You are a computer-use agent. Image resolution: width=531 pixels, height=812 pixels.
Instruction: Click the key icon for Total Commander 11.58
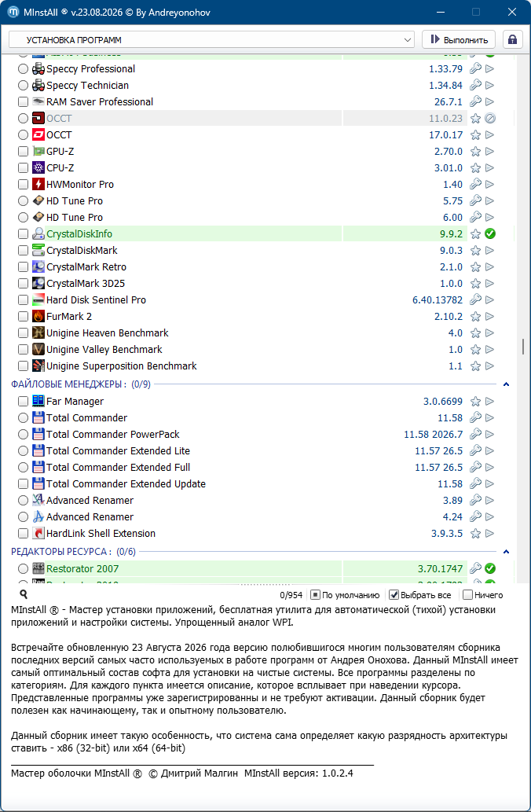(x=475, y=417)
